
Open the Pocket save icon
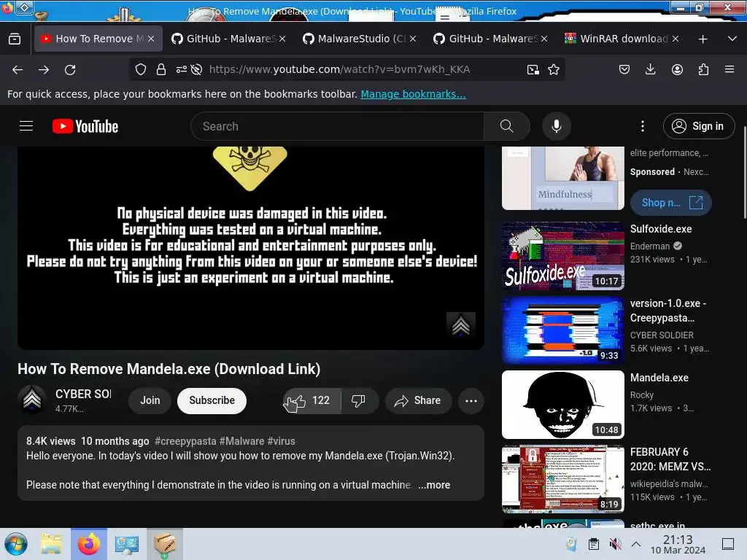pos(624,69)
